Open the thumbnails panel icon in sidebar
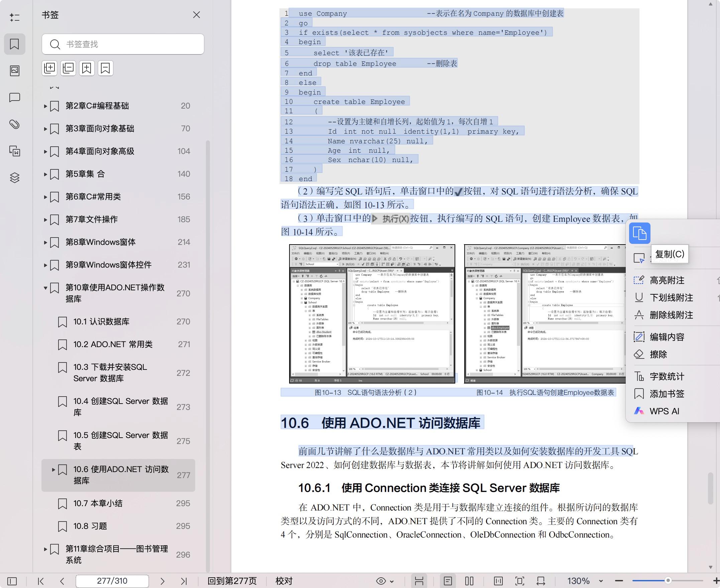 [15, 70]
